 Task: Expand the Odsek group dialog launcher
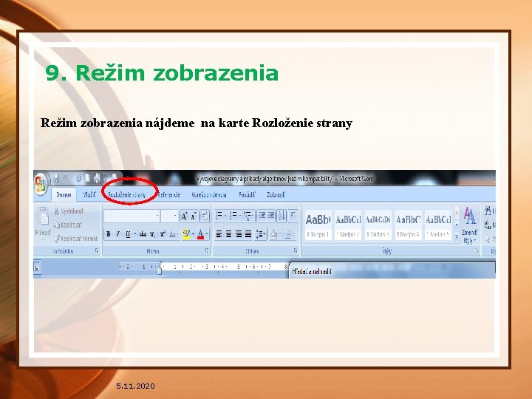296,250
